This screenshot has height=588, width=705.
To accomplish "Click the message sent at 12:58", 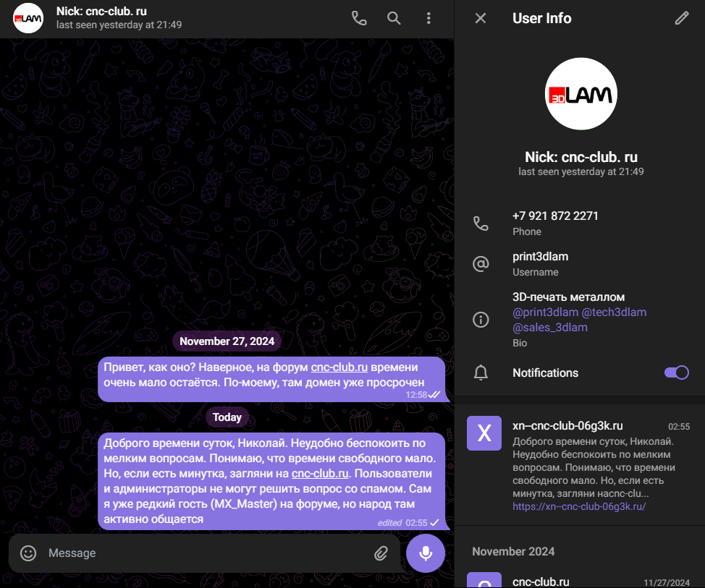I will click(x=271, y=380).
